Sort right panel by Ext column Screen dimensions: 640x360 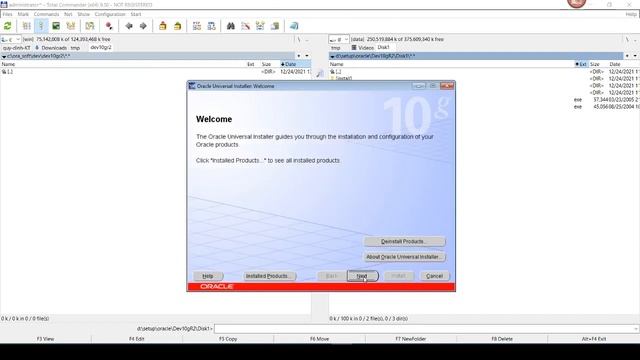[x=581, y=64]
